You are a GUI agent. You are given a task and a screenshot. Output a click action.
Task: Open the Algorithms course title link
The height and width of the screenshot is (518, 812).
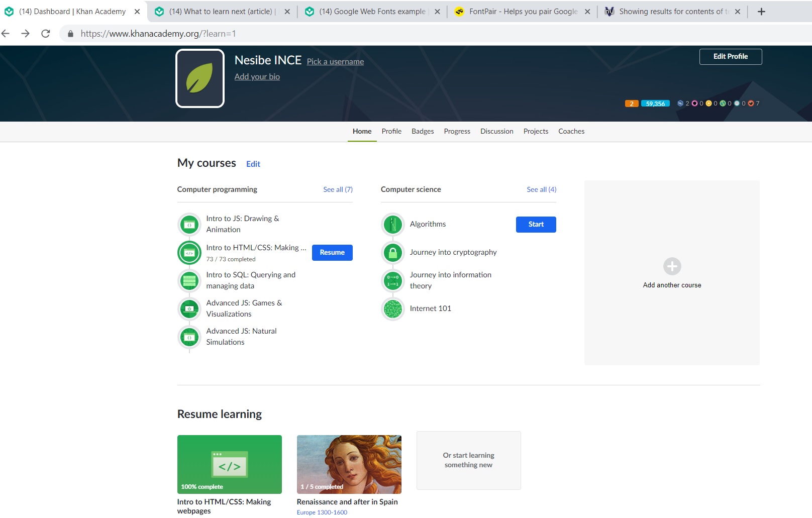point(428,224)
